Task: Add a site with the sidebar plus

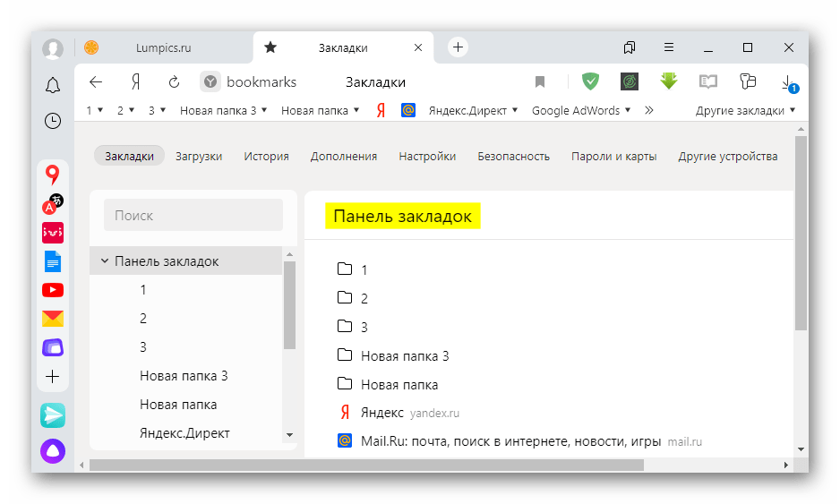Action: (x=53, y=377)
